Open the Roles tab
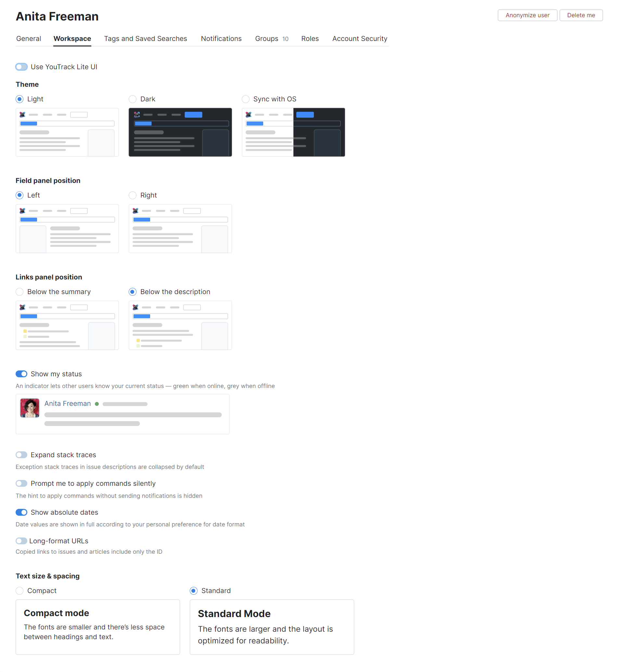 point(310,38)
